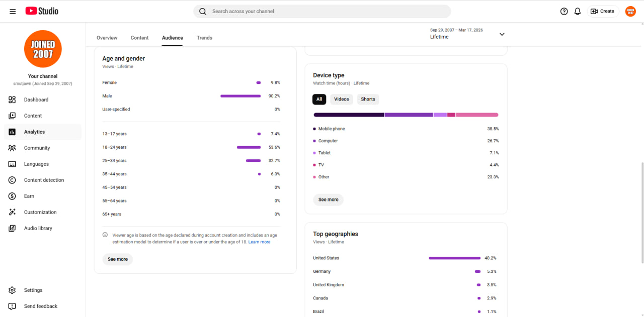Viewport: 644px width, 317px height.
Task: Click the Other pink bar segment
Action: (x=477, y=115)
